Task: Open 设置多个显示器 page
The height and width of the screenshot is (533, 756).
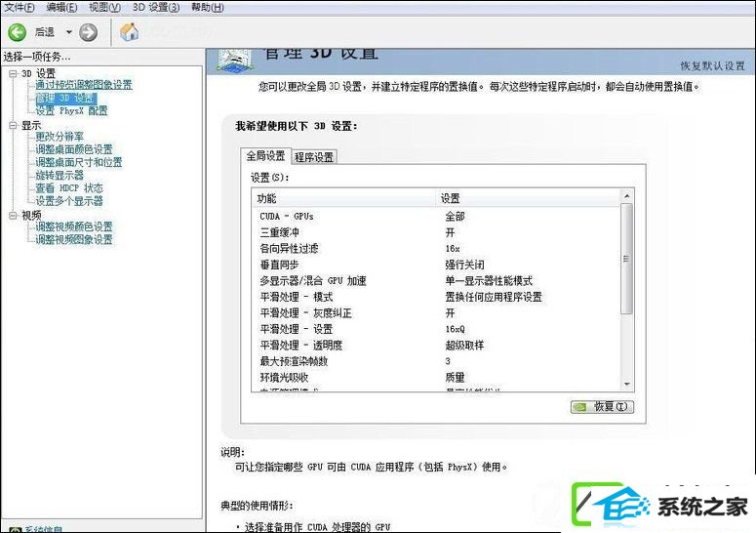Action: [69, 201]
